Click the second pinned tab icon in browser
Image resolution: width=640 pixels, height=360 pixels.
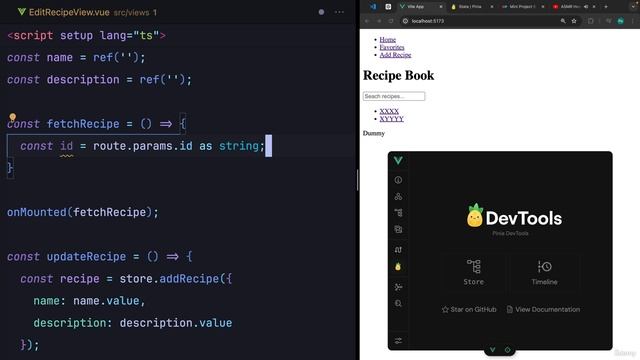pyautogui.click(x=388, y=7)
